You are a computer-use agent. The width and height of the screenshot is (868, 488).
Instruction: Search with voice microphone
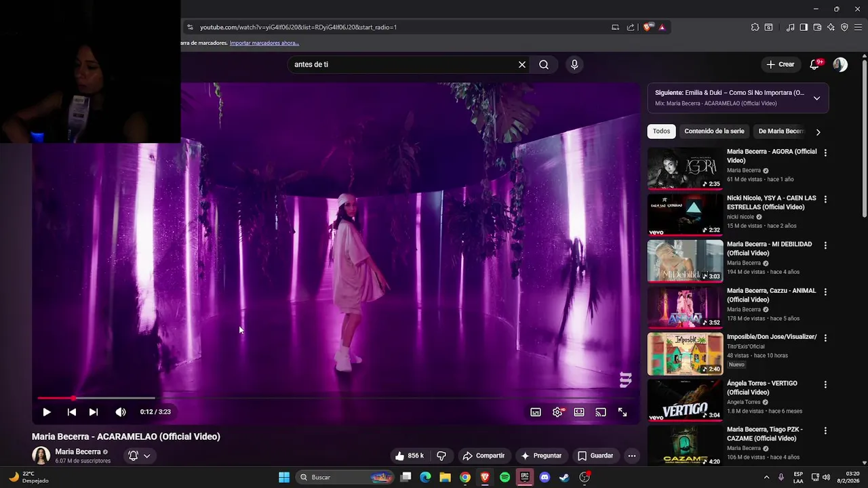pos(574,64)
